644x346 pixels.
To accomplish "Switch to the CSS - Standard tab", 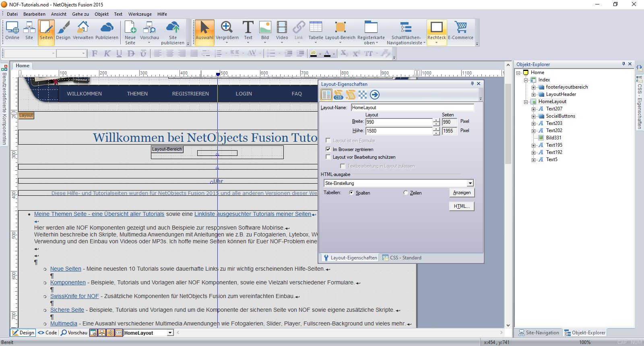I will pos(402,258).
